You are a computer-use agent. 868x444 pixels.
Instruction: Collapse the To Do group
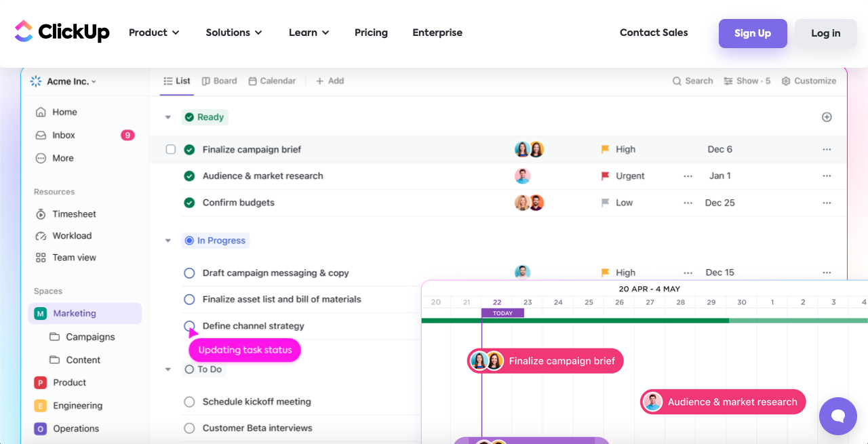tap(167, 369)
